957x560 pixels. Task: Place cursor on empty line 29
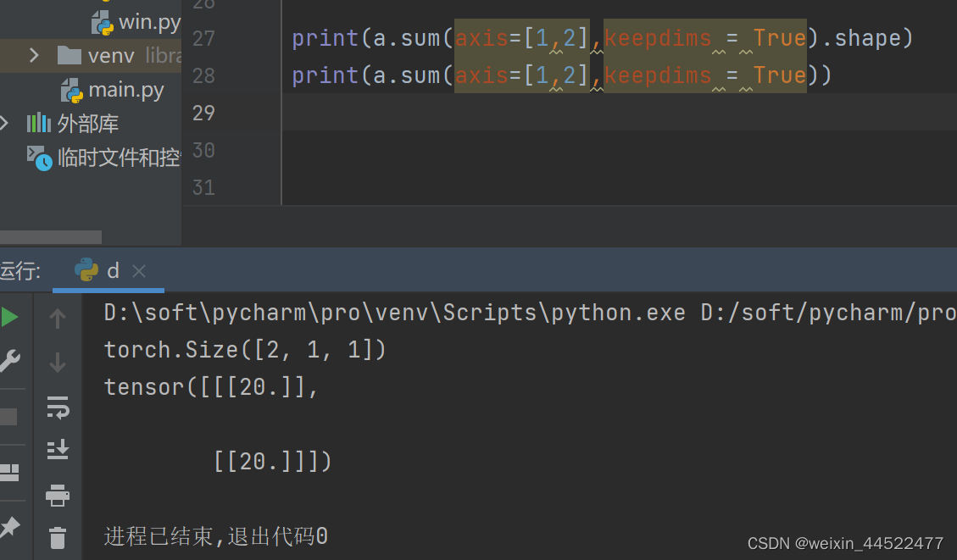pos(619,112)
